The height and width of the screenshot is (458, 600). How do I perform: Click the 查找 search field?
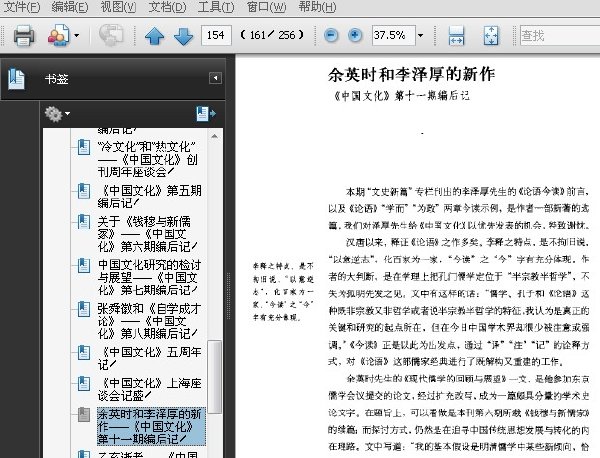(x=560, y=36)
